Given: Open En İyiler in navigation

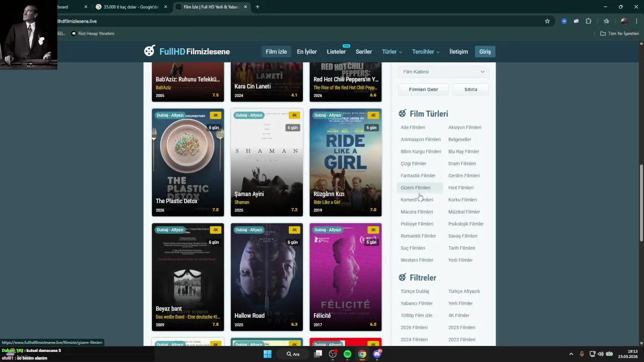Looking at the screenshot, I should click(307, 52).
